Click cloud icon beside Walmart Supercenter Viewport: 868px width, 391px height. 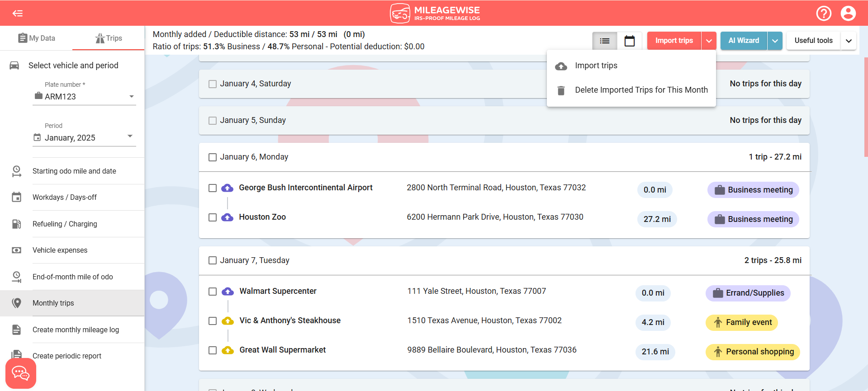click(x=228, y=291)
